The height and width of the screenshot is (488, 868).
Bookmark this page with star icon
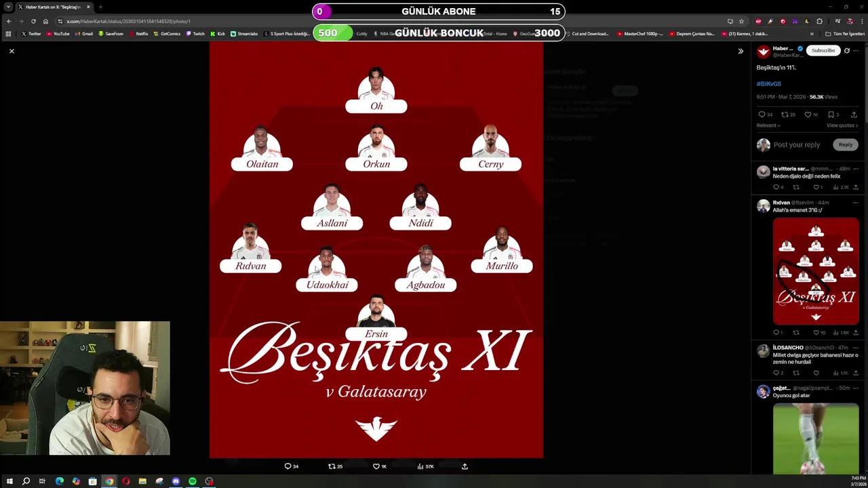pyautogui.click(x=741, y=21)
